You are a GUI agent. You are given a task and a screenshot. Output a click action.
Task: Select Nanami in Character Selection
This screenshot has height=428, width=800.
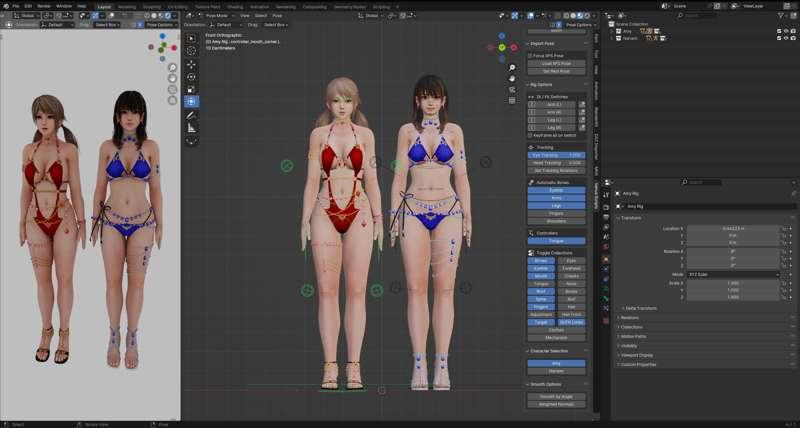(556, 371)
